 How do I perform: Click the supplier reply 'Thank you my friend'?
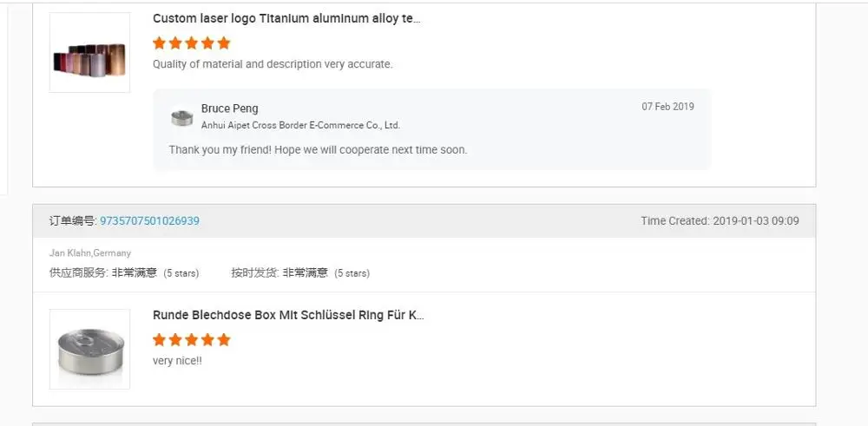[x=318, y=150]
